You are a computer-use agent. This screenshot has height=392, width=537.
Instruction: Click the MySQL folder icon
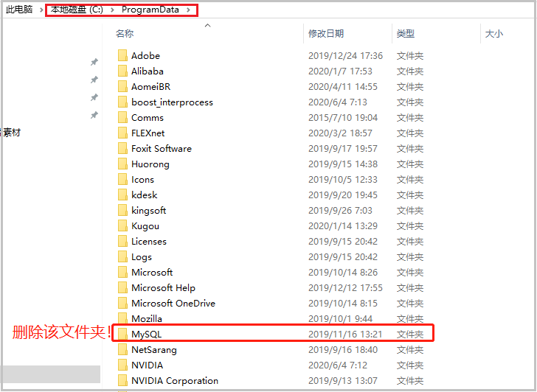(122, 334)
